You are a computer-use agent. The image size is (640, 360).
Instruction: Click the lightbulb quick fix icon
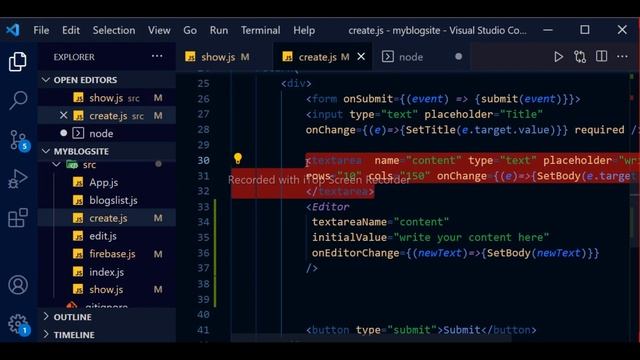pos(238,158)
